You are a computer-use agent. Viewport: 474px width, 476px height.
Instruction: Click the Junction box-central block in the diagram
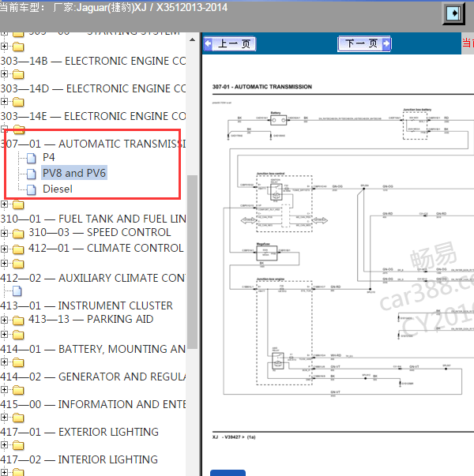coord(284,204)
